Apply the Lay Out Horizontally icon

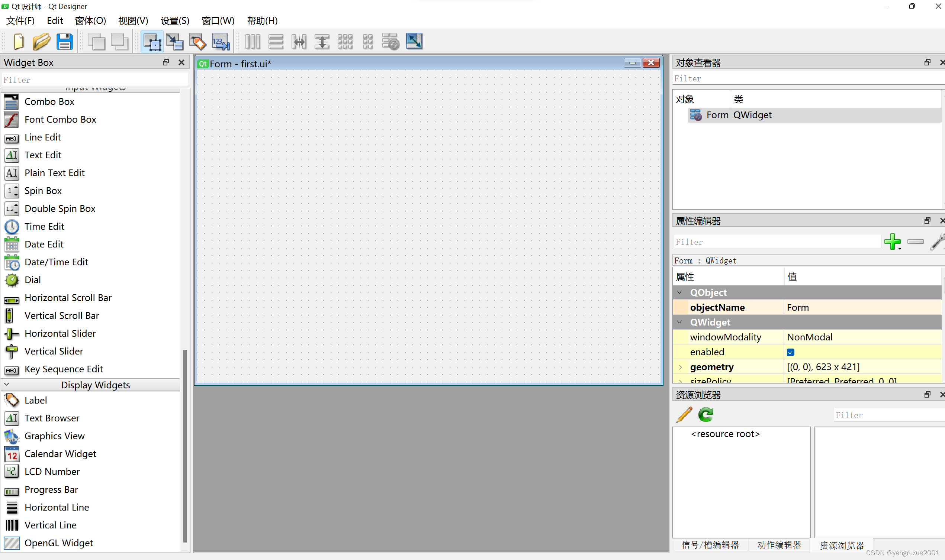coord(253,42)
